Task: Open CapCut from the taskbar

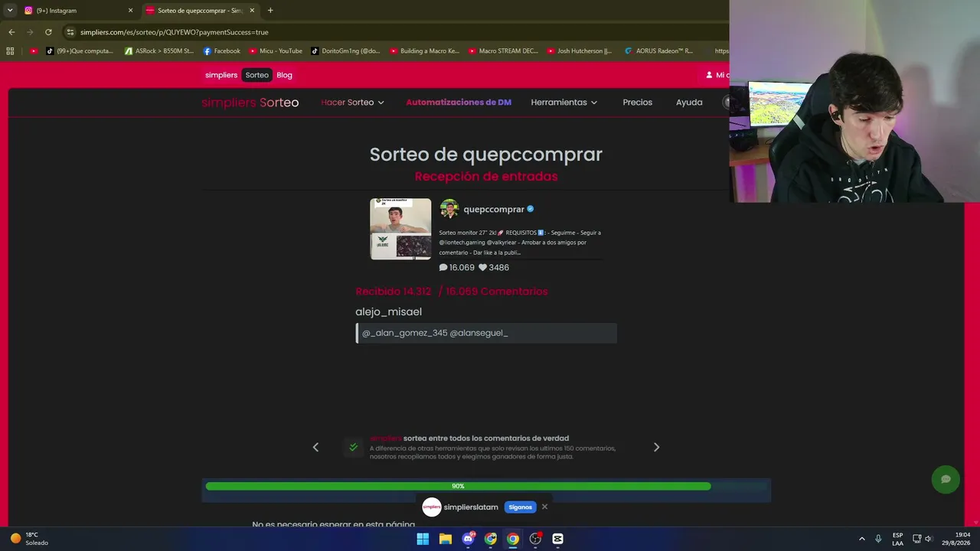Action: pyautogui.click(x=557, y=539)
